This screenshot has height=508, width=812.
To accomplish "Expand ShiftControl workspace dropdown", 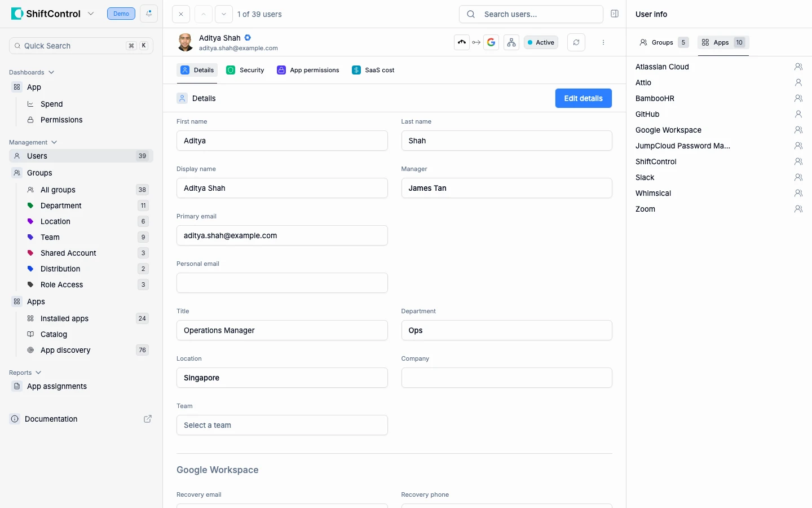I will pyautogui.click(x=91, y=14).
